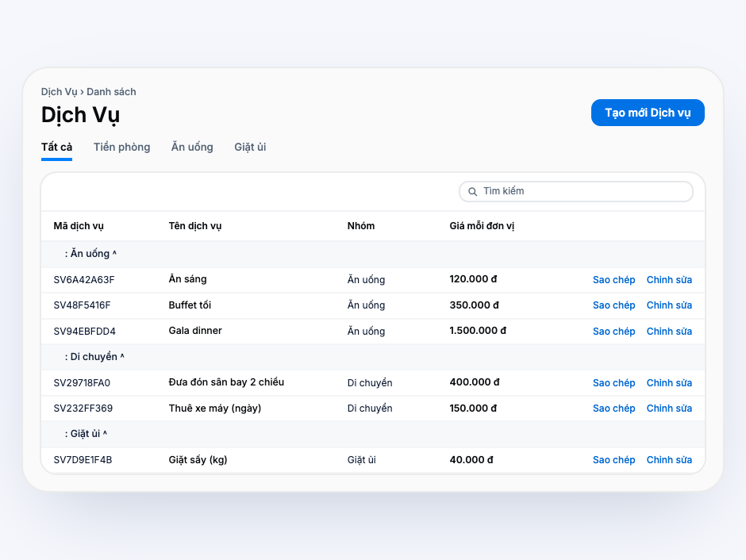Image resolution: width=746 pixels, height=560 pixels.
Task: Click Sao chép for Ăn sáng
Action: click(x=613, y=280)
